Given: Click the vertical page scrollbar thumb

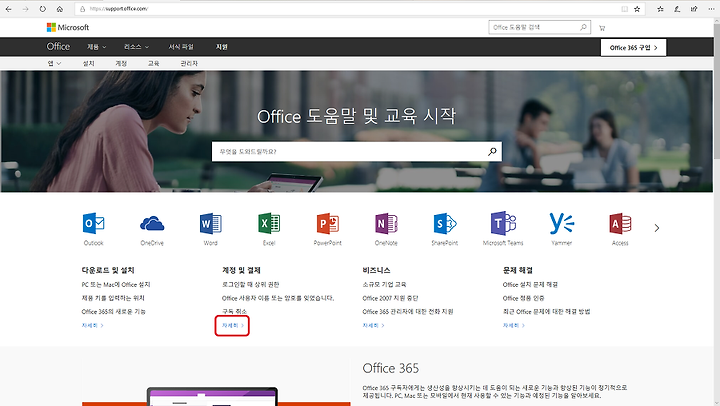Looking at the screenshot, I should (x=716, y=90).
